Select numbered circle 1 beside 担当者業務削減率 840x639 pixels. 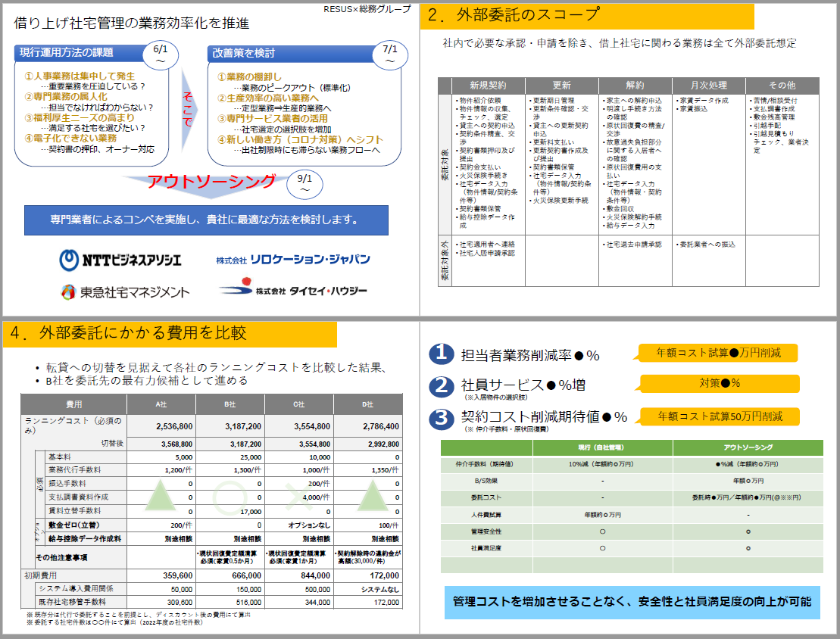[442, 354]
